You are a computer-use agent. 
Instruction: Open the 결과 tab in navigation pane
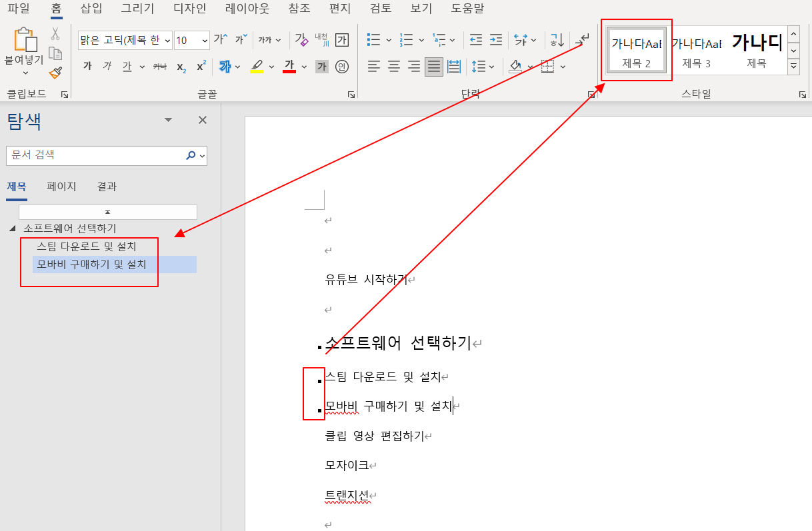(107, 187)
